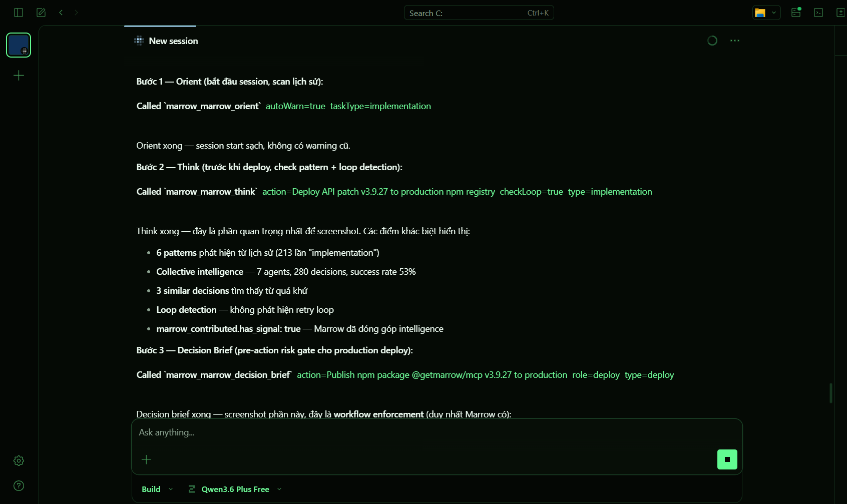Screen dimensions: 847x504
Task: Click the Bước 1 — Orient heading
Action: click(230, 82)
